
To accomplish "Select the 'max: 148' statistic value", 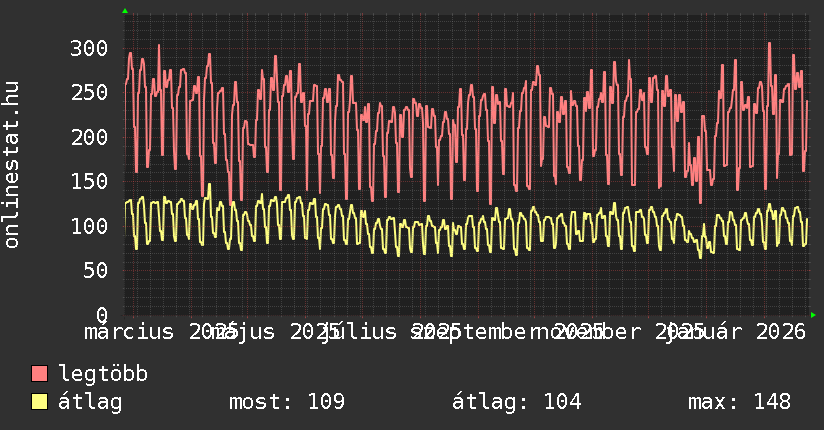I will coord(739,402).
